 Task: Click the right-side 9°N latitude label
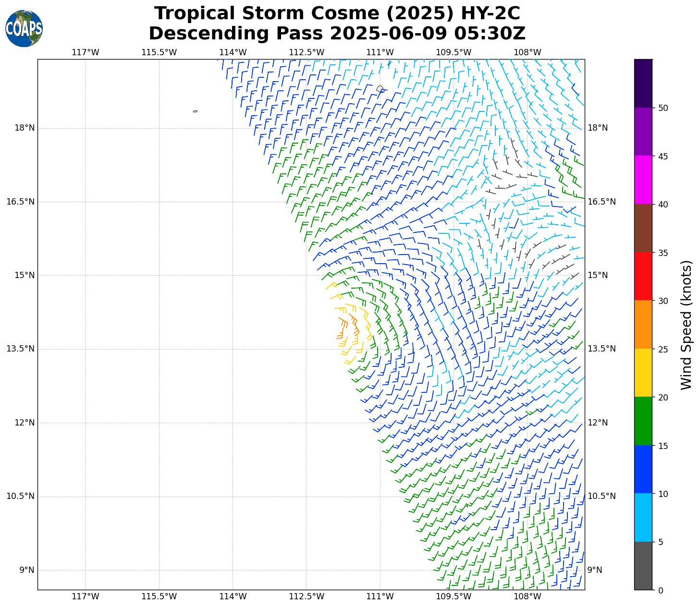[x=594, y=570]
